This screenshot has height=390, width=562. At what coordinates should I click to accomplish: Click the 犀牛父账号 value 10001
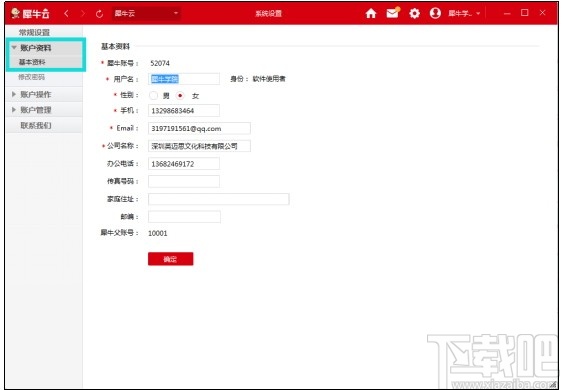click(158, 233)
